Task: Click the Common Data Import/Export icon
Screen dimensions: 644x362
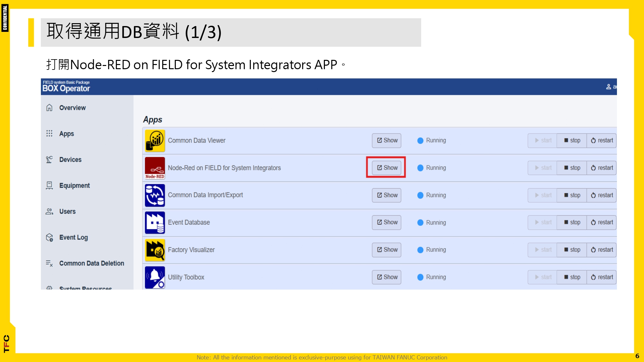Action: tap(155, 195)
